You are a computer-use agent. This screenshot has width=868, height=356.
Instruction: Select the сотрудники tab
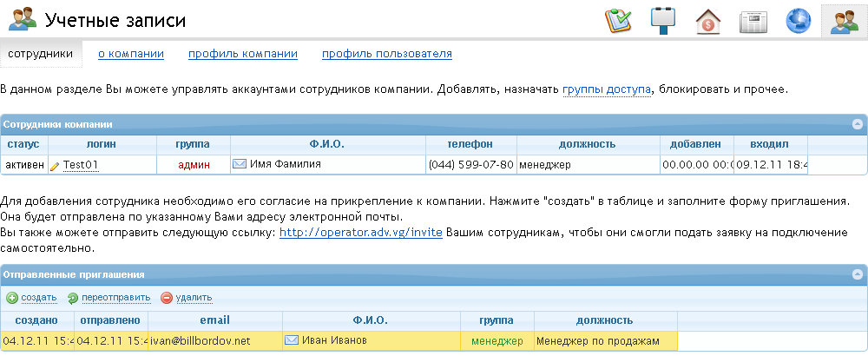tap(41, 54)
